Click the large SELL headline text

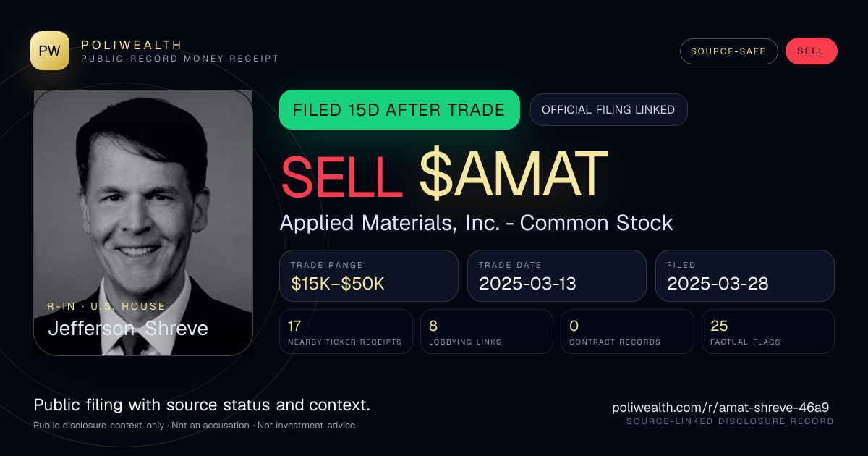point(341,174)
